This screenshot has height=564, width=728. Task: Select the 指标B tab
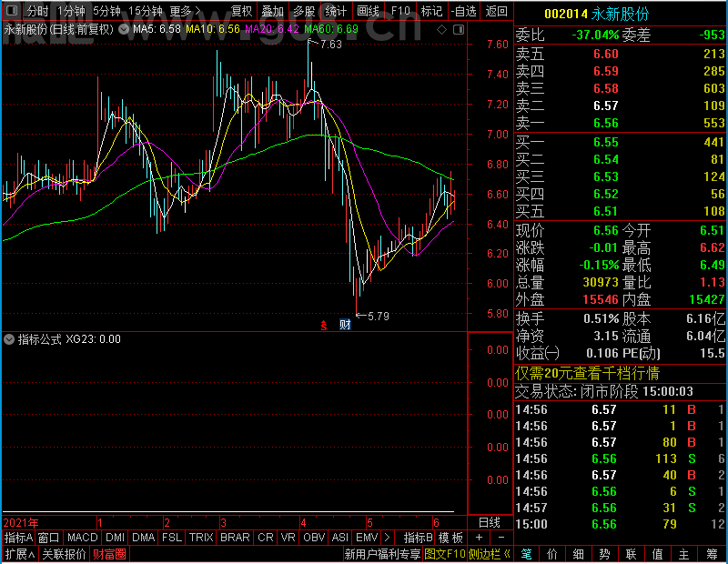(x=418, y=538)
